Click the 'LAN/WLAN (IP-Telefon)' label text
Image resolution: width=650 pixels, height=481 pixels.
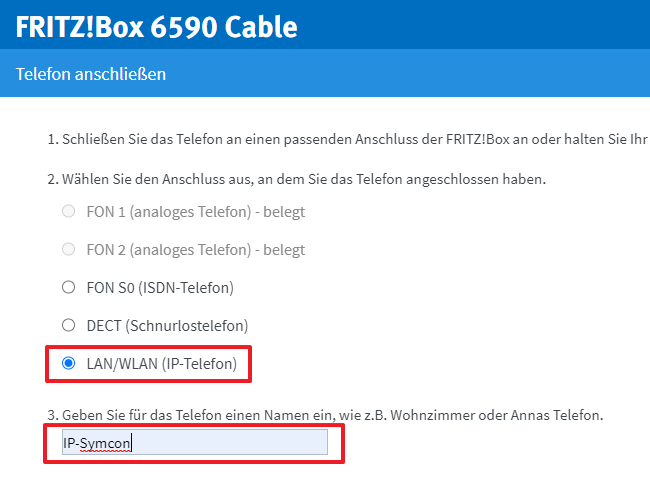162,364
